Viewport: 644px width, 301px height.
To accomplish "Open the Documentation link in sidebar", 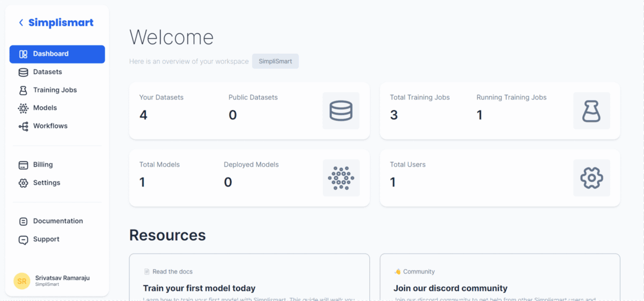I will 57,221.
